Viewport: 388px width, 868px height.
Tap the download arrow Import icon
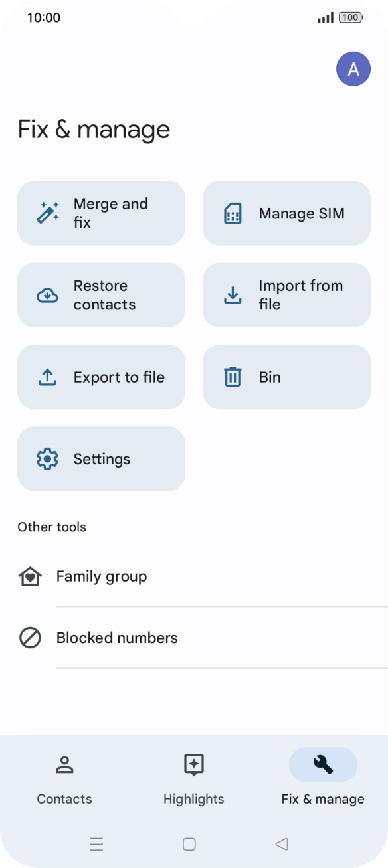233,295
